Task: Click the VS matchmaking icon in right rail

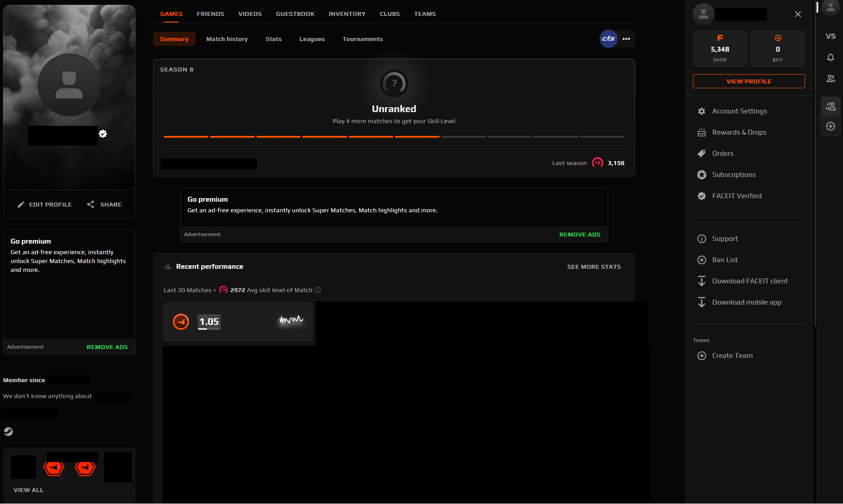Action: click(831, 36)
